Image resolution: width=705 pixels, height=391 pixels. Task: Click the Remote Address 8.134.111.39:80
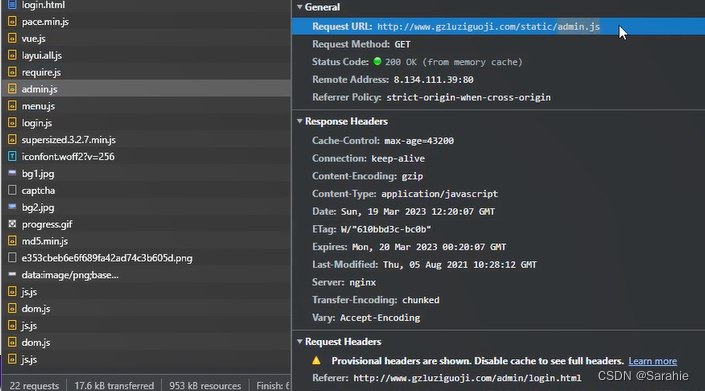coord(433,80)
